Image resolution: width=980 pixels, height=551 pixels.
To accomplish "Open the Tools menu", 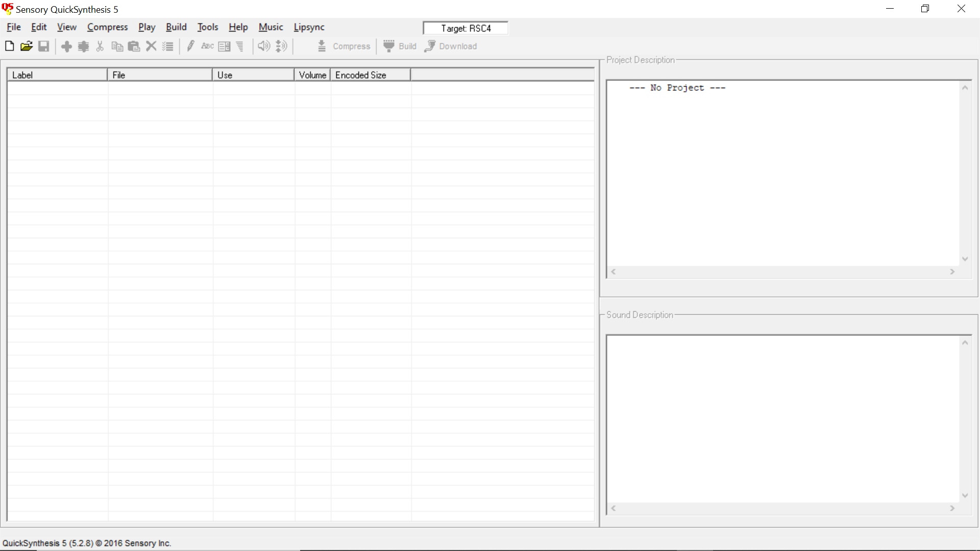I will 208,27.
